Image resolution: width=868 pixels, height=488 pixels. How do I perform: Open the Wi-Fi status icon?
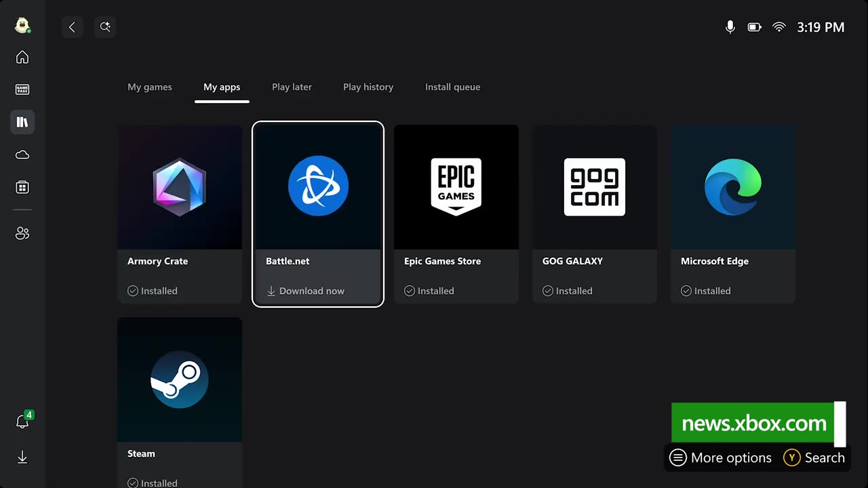point(779,27)
